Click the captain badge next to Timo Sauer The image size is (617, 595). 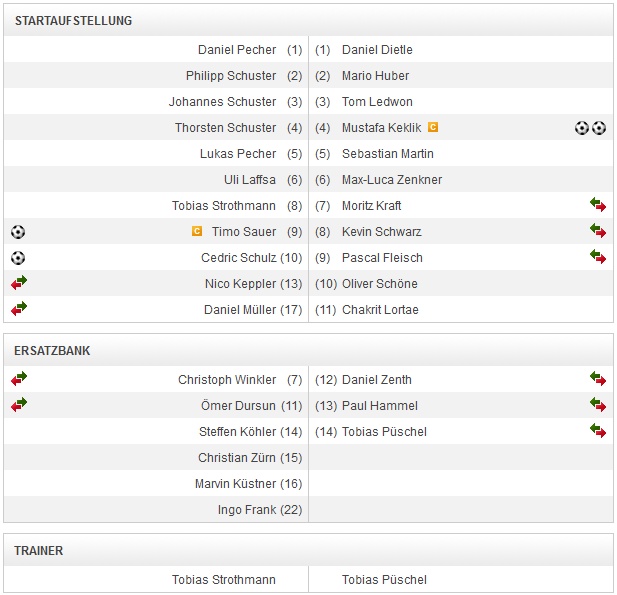197,232
